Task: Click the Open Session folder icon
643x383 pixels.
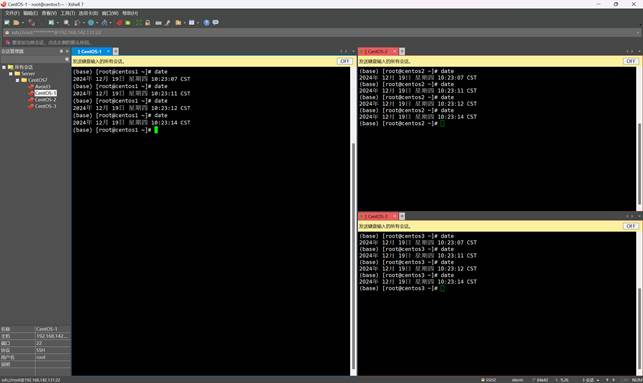Action: pos(16,23)
